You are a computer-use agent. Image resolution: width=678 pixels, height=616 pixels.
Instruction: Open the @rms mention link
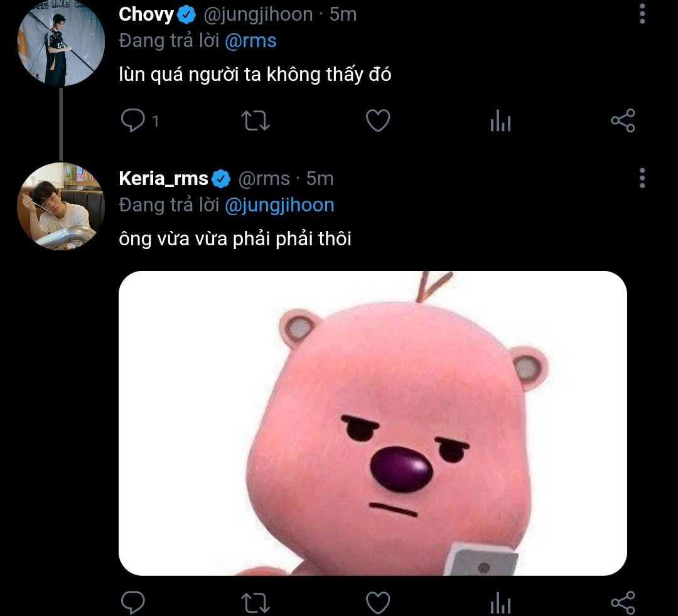[250, 41]
